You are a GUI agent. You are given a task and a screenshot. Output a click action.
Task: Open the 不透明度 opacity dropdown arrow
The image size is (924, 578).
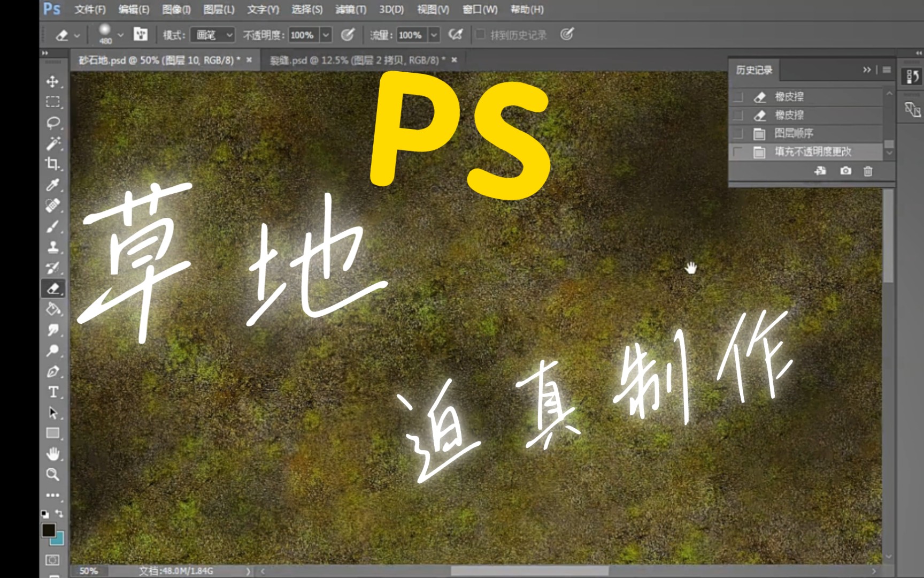325,34
